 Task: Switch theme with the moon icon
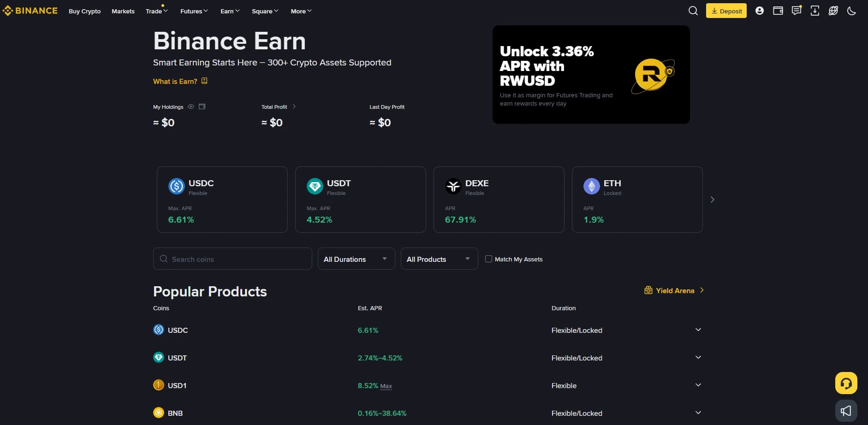pyautogui.click(x=851, y=11)
